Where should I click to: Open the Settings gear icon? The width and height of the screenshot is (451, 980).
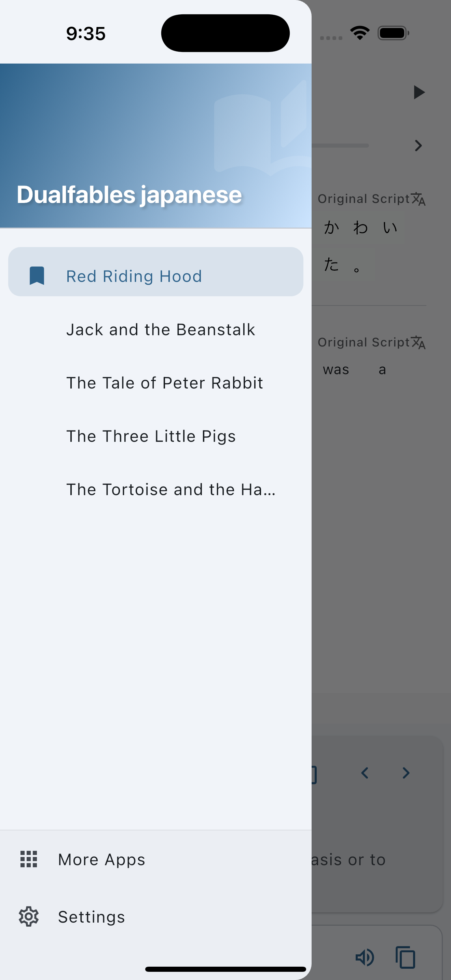click(x=29, y=916)
